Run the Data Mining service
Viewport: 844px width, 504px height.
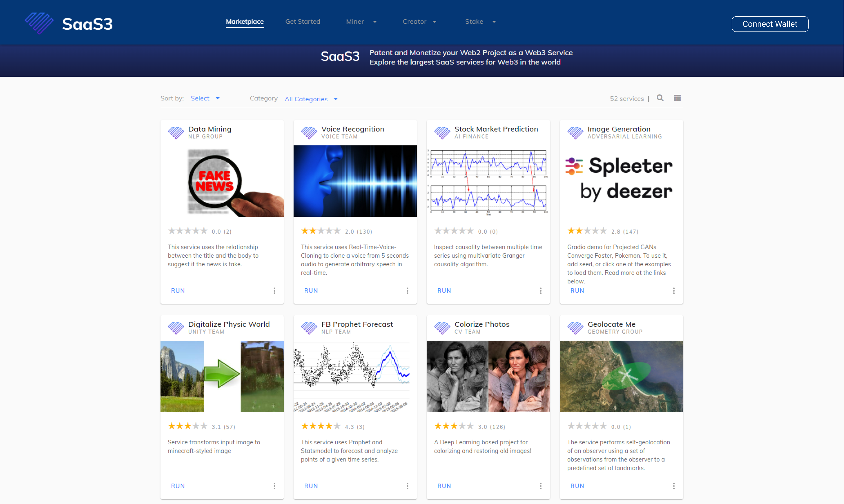(x=178, y=291)
